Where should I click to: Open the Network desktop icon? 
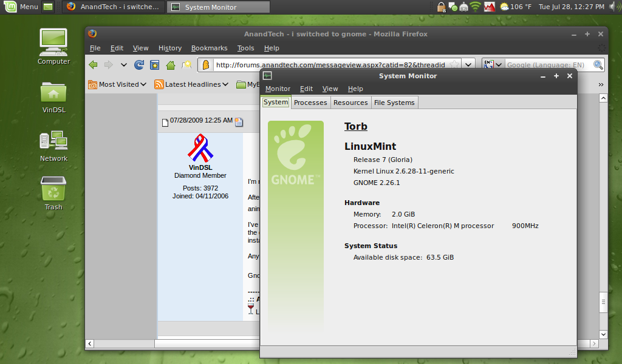tap(53, 146)
